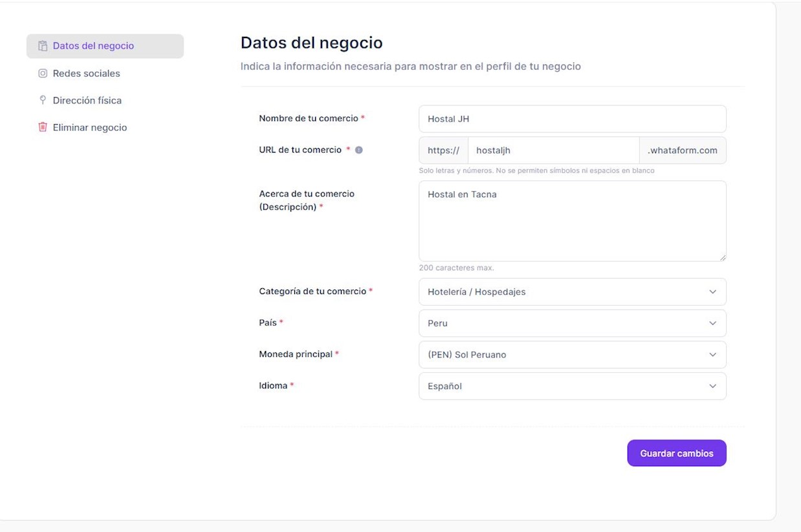The image size is (801, 532).
Task: Save changes with Guardar cambios button
Action: pyautogui.click(x=677, y=453)
